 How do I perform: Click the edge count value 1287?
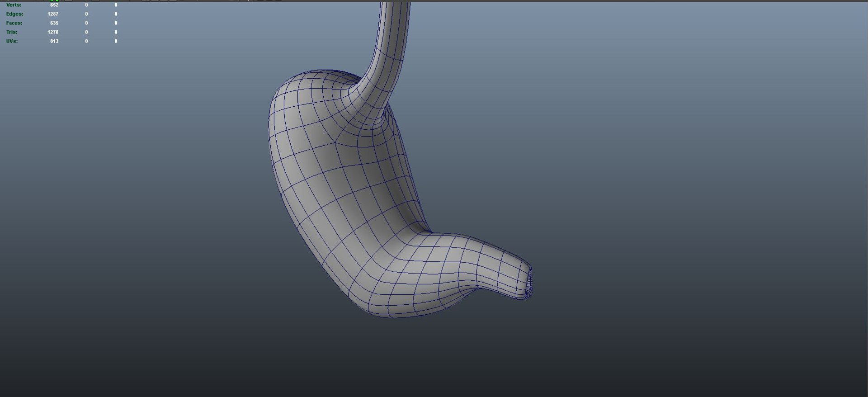coord(53,14)
